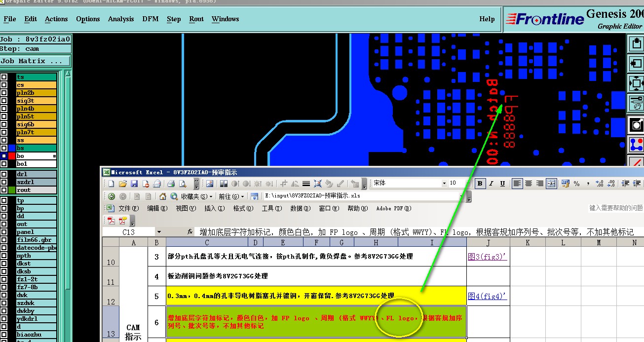Click Genesis node-edit tool icon with blue dots

coord(636,145)
